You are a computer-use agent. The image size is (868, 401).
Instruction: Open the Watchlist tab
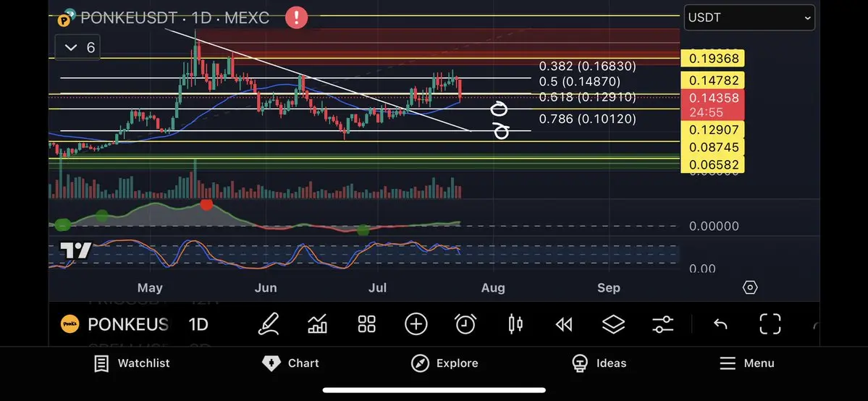tap(132, 363)
